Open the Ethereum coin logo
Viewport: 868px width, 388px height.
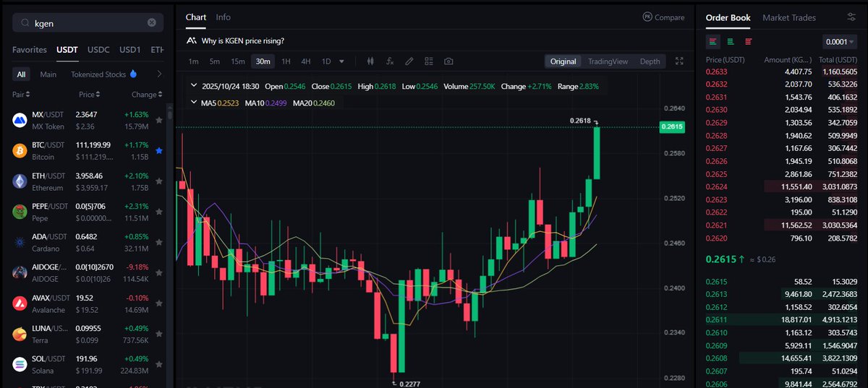tap(20, 181)
